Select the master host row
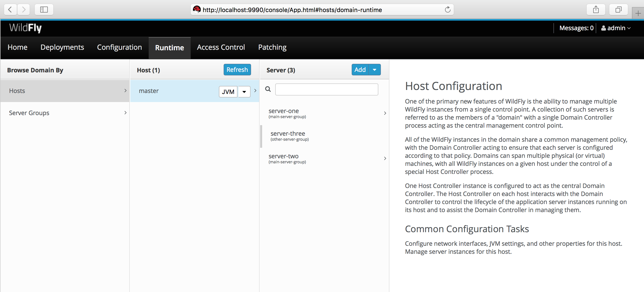Image resolution: width=644 pixels, height=292 pixels. pyautogui.click(x=195, y=91)
